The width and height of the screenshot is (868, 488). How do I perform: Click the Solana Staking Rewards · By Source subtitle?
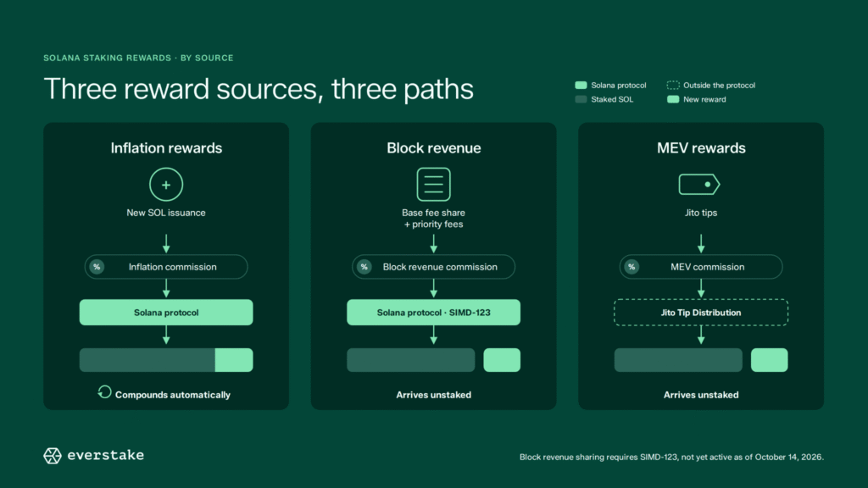138,58
